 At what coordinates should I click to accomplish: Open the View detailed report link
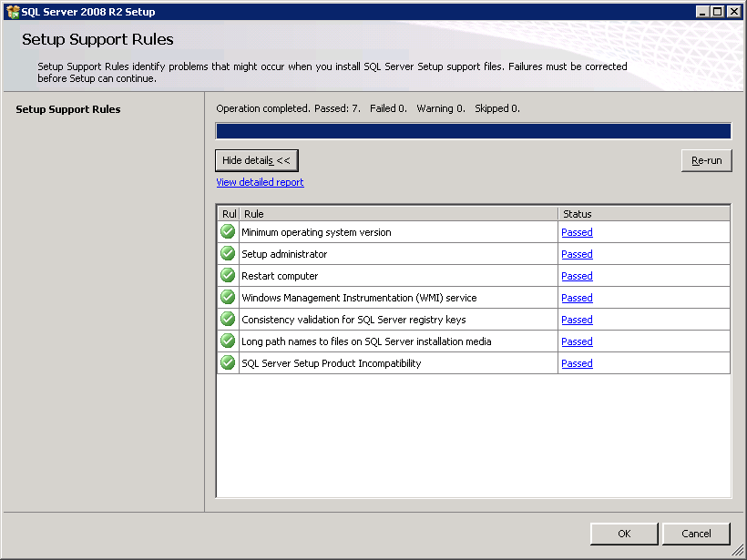click(260, 182)
